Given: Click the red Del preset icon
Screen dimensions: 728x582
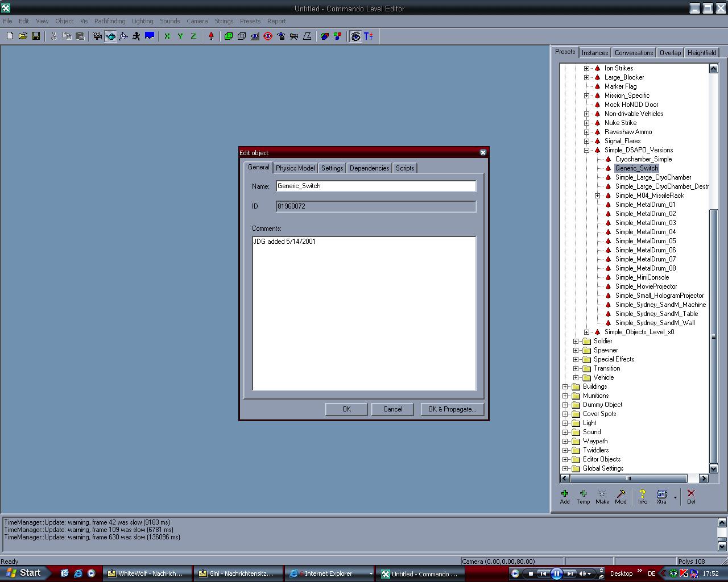Looking at the screenshot, I should coord(691,496).
